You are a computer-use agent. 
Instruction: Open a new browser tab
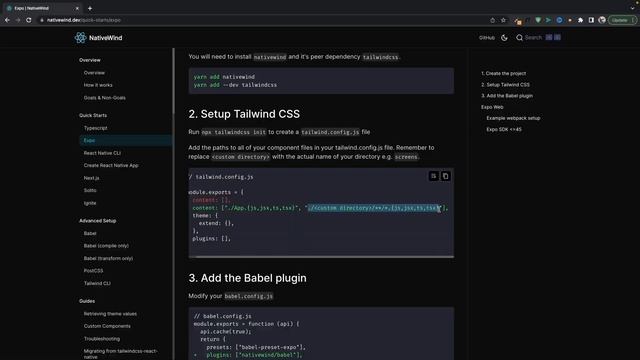pyautogui.click(x=90, y=8)
